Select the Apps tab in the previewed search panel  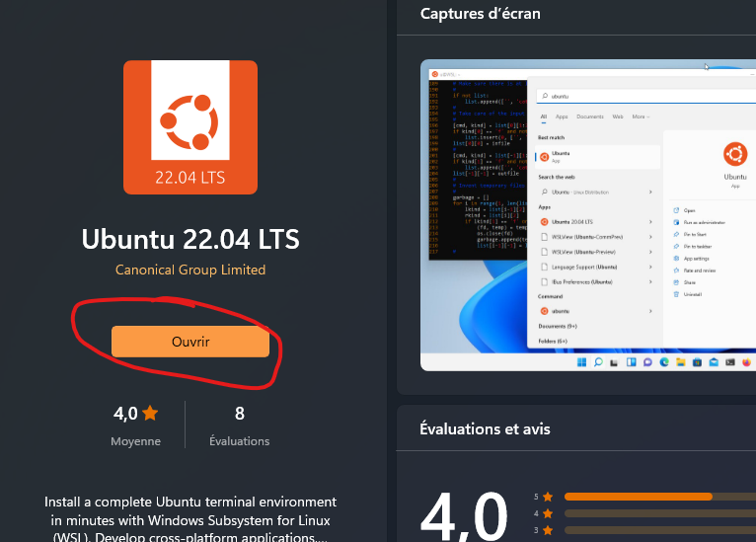562,116
